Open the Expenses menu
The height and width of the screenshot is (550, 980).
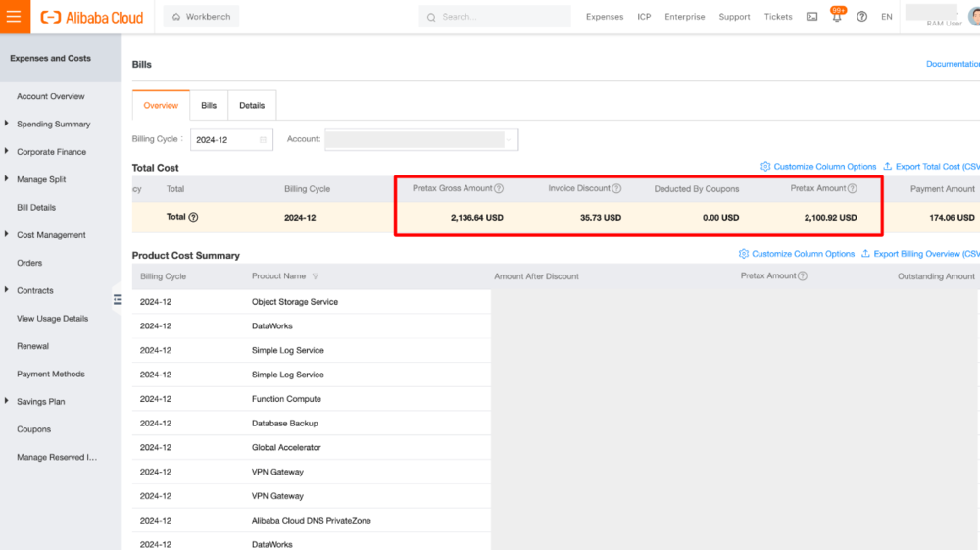point(605,17)
